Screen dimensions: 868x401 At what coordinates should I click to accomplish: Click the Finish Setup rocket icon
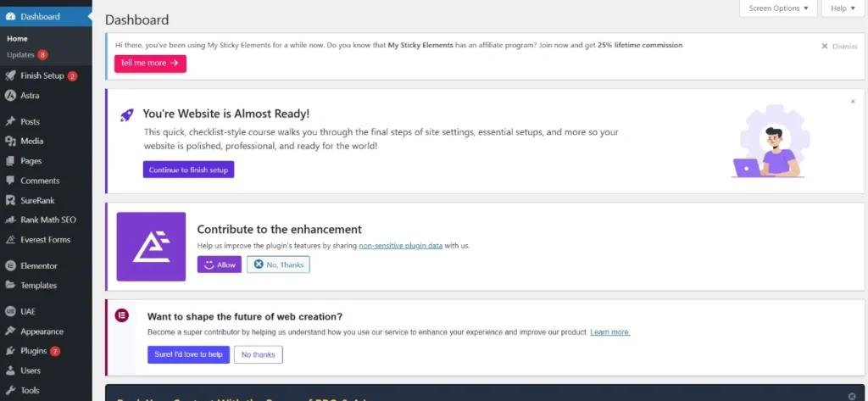pyautogui.click(x=10, y=76)
